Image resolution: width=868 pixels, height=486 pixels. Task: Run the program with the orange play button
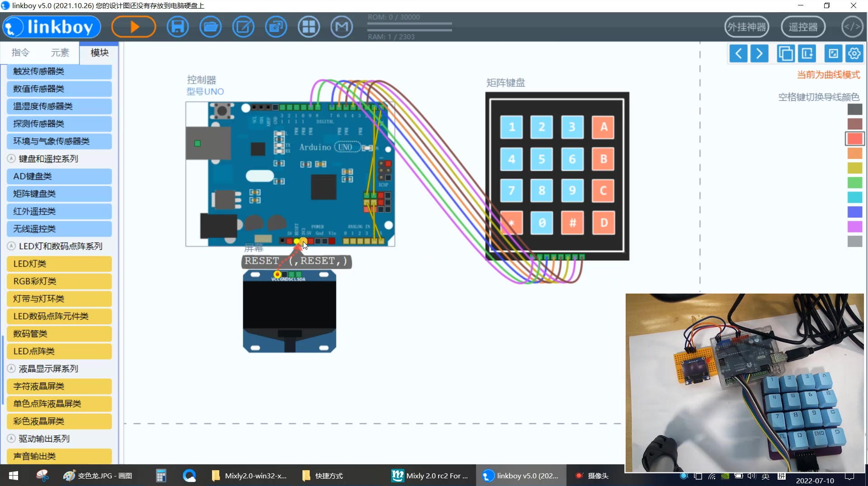pyautogui.click(x=134, y=27)
